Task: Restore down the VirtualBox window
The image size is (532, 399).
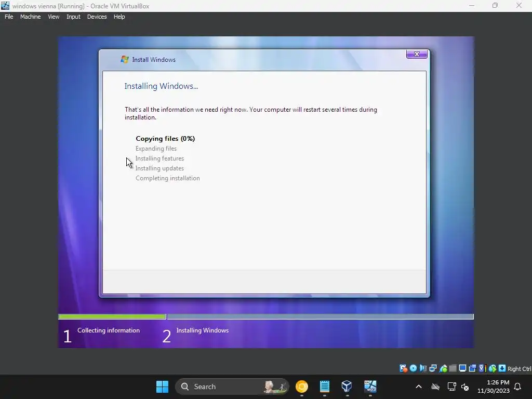Action: [495, 6]
